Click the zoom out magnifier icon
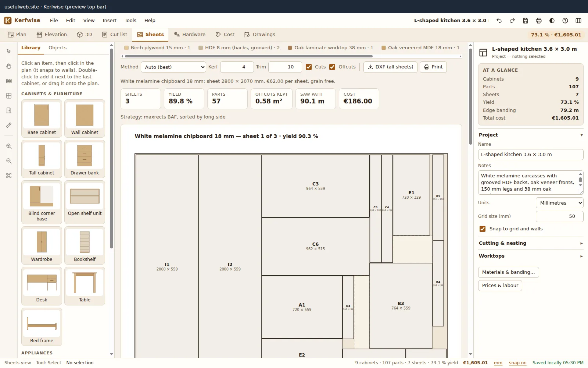Screen dimensions: 588x368 click(9, 161)
